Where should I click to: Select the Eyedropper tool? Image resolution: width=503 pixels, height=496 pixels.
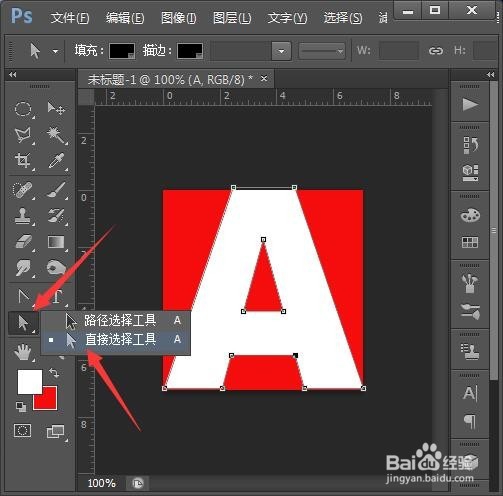(56, 161)
